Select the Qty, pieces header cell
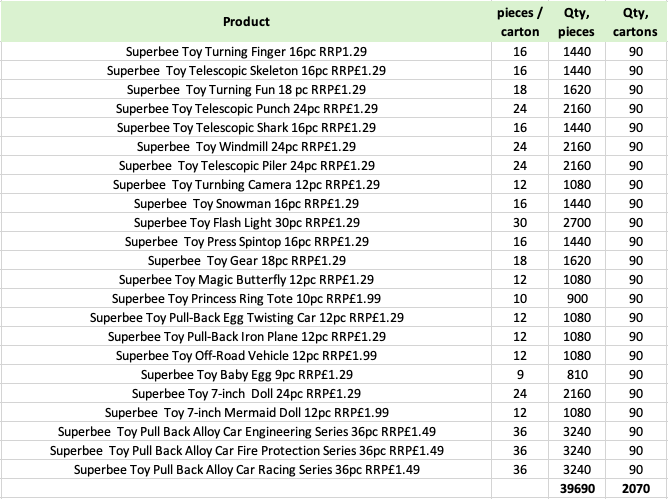The width and height of the screenshot is (668, 499). pyautogui.click(x=576, y=21)
